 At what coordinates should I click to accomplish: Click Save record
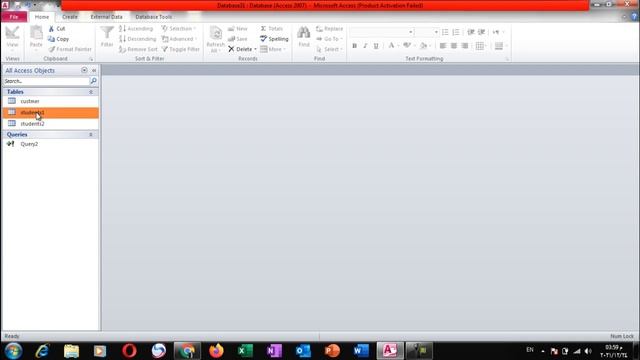tap(238, 39)
